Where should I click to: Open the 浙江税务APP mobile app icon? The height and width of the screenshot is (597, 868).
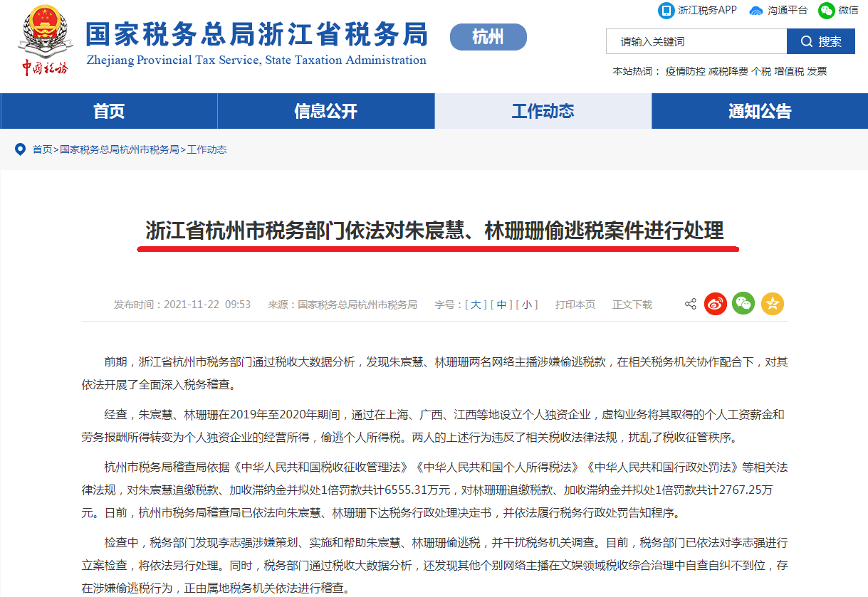point(666,11)
